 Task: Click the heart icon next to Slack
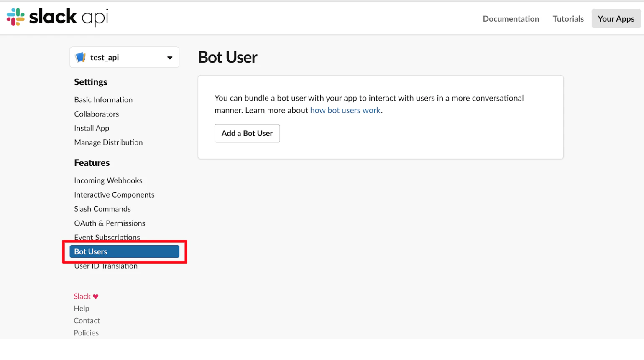click(96, 297)
